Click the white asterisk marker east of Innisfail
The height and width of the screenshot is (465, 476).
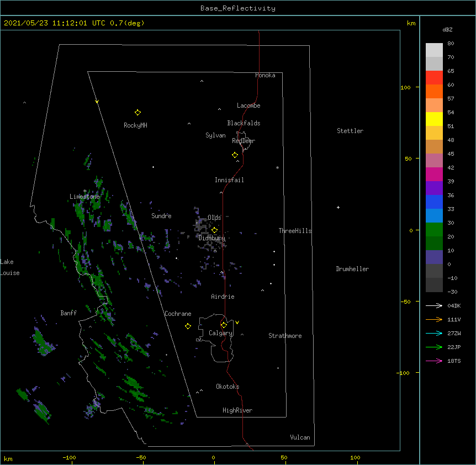tap(277, 167)
